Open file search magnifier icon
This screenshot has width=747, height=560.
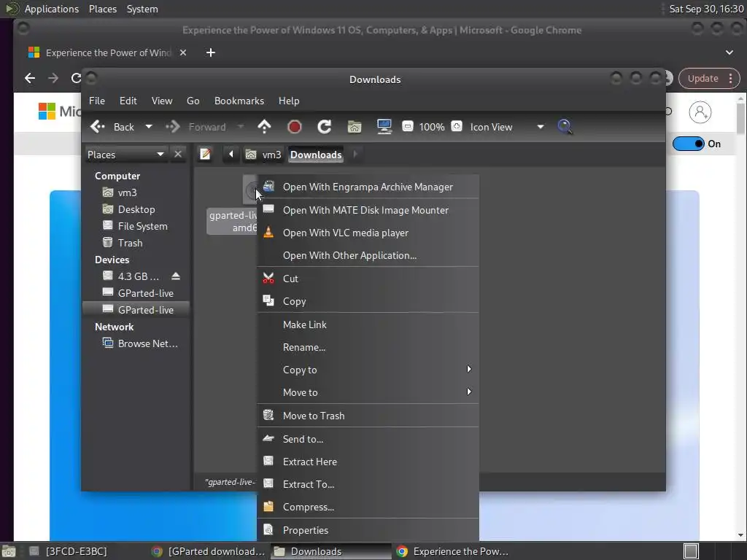(x=565, y=127)
